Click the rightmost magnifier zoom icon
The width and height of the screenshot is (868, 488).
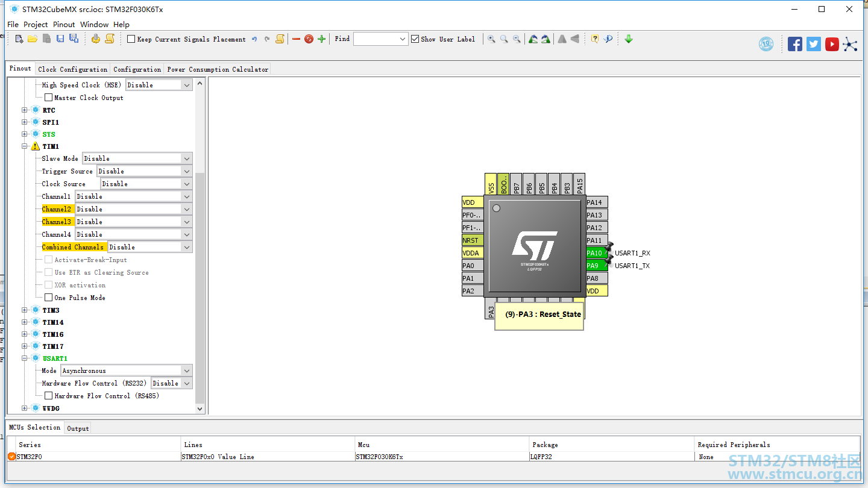[x=517, y=39]
